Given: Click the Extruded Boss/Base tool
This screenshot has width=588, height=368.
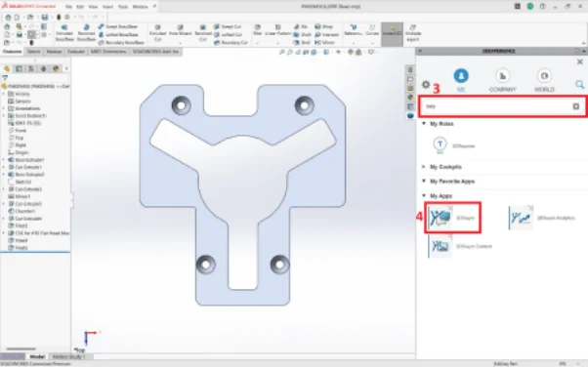Looking at the screenshot, I should [x=64, y=33].
